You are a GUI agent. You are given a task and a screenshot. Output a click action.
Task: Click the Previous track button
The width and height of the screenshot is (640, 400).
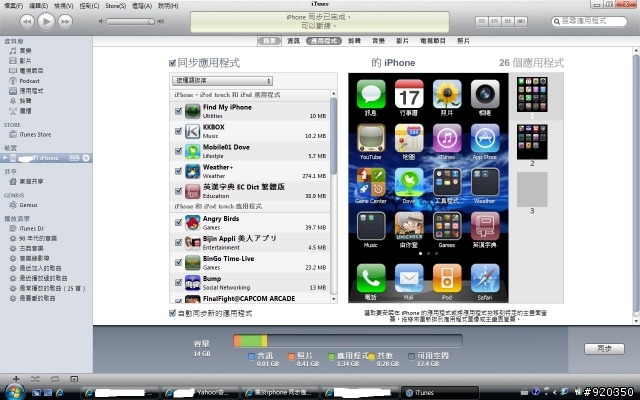tap(27, 21)
